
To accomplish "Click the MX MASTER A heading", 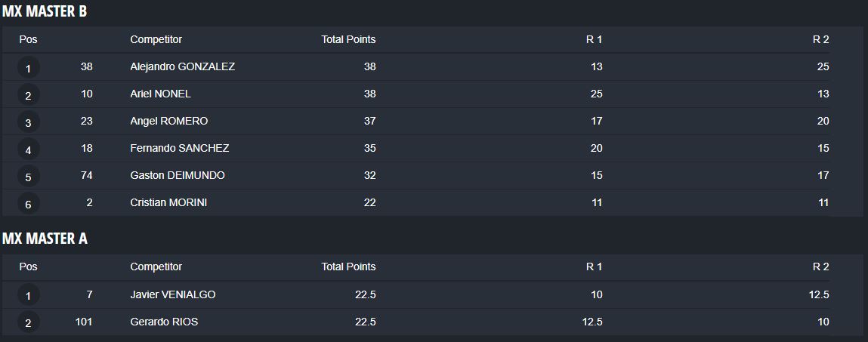I will [45, 239].
